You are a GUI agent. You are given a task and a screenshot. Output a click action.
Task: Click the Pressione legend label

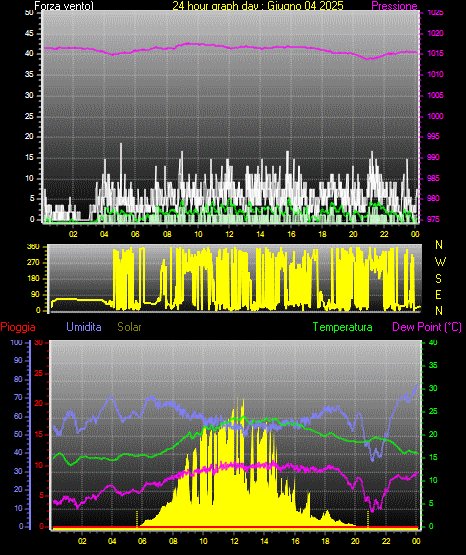click(394, 6)
